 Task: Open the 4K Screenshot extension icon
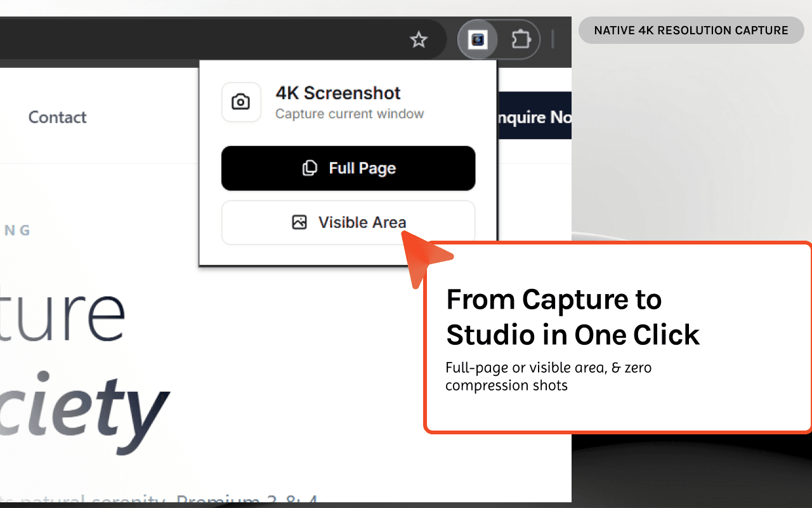click(x=477, y=40)
